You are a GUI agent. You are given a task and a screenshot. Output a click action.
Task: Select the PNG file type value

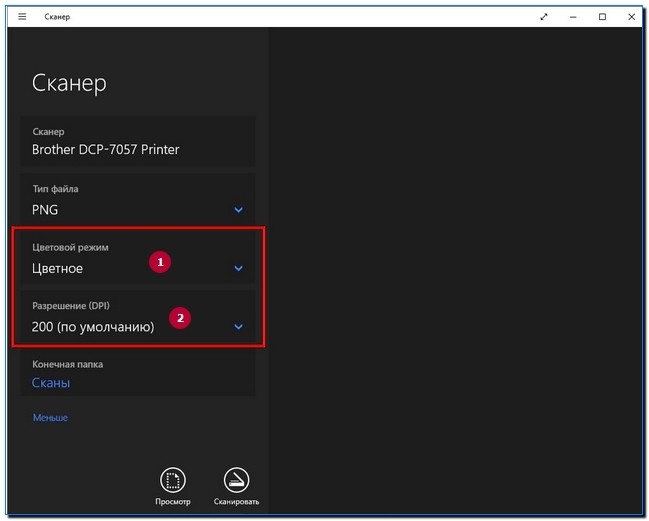46,210
